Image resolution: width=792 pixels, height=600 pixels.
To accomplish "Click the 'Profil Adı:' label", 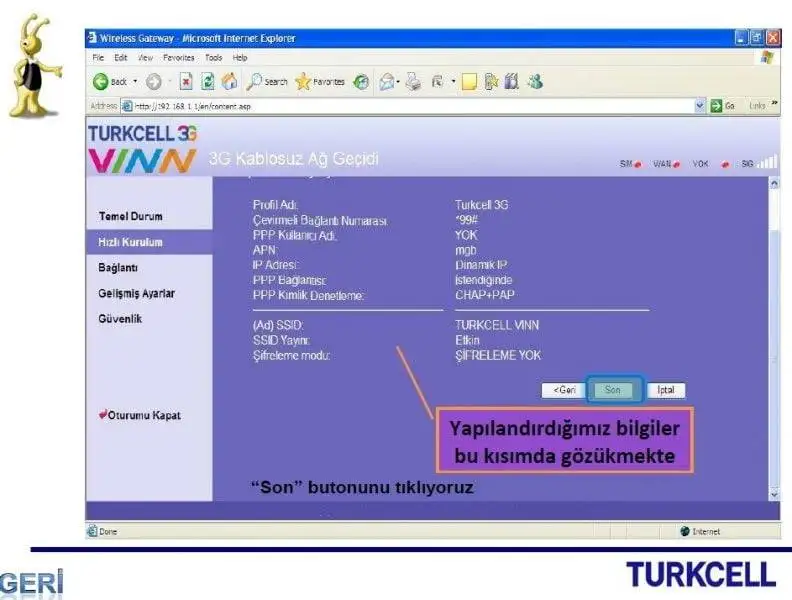I will point(276,205).
